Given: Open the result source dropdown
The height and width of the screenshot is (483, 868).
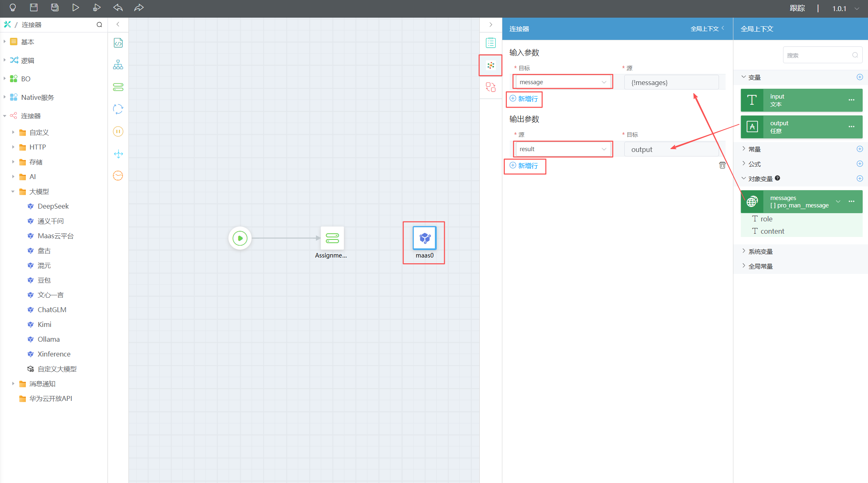Looking at the screenshot, I should 562,149.
